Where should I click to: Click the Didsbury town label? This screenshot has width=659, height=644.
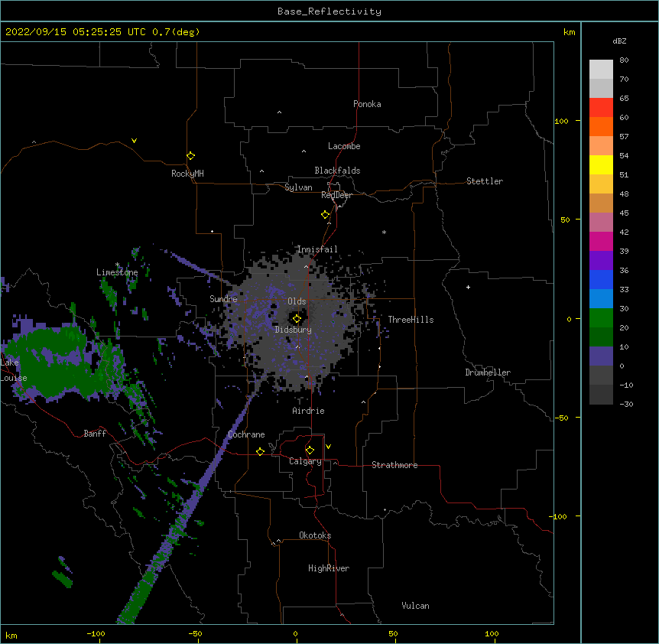[293, 330]
